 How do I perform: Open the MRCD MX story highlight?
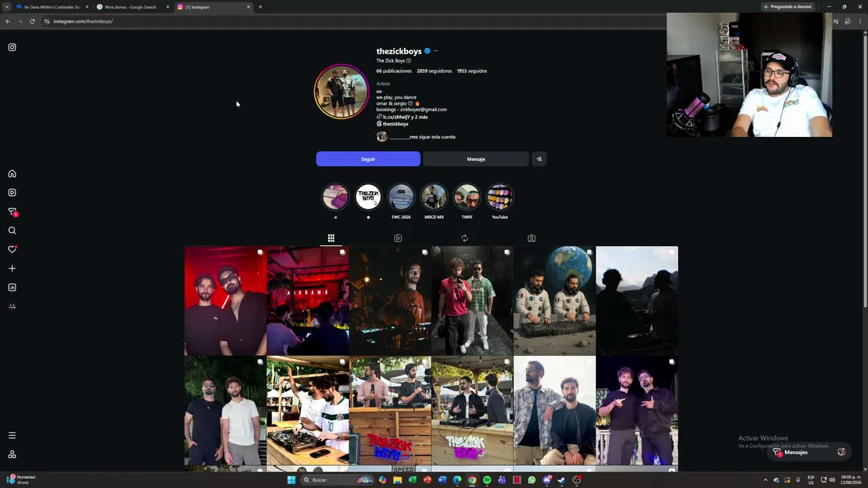[434, 197]
